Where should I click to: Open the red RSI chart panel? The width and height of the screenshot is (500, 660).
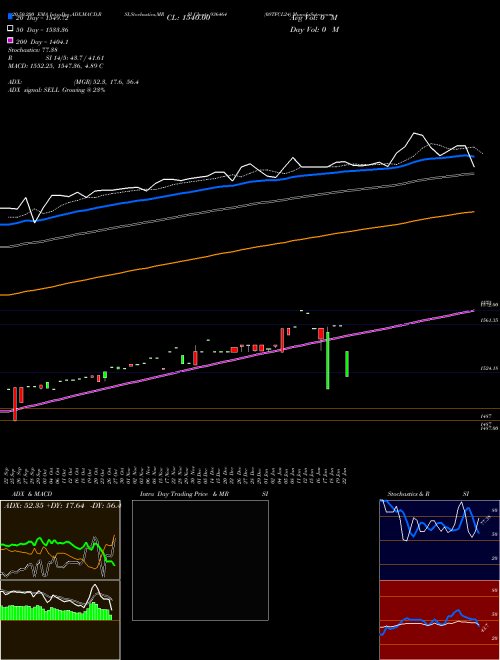(x=439, y=620)
